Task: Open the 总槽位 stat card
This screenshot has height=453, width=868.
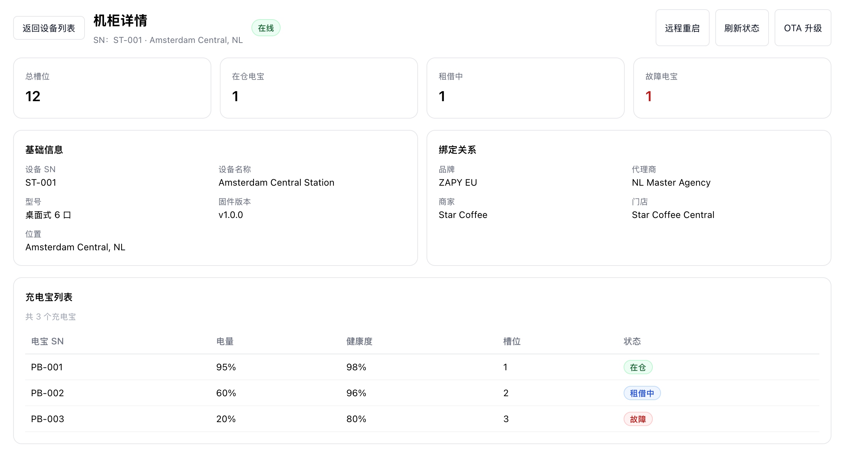Action: coord(112,88)
